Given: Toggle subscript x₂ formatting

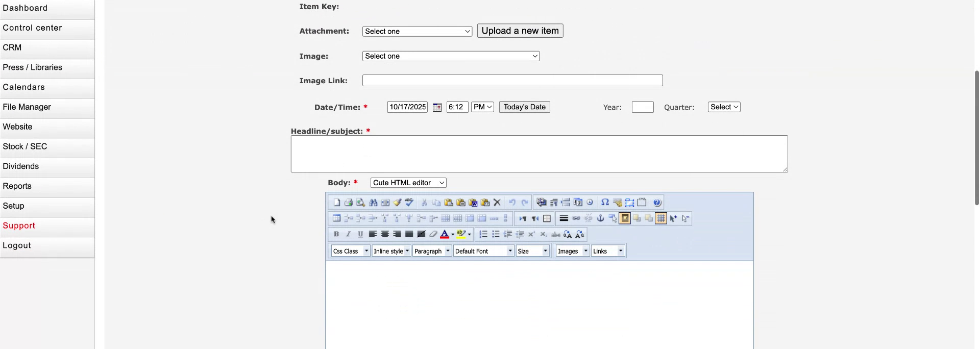Looking at the screenshot, I should [544, 234].
